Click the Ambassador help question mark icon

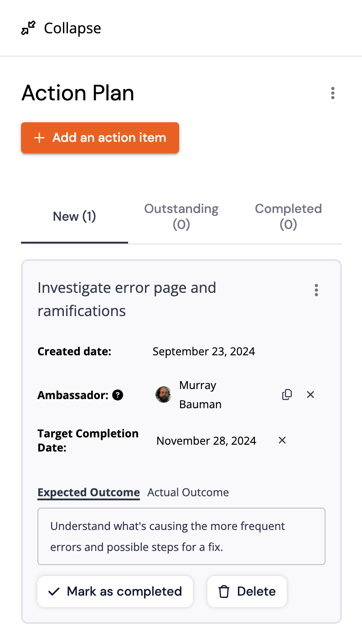click(x=118, y=395)
